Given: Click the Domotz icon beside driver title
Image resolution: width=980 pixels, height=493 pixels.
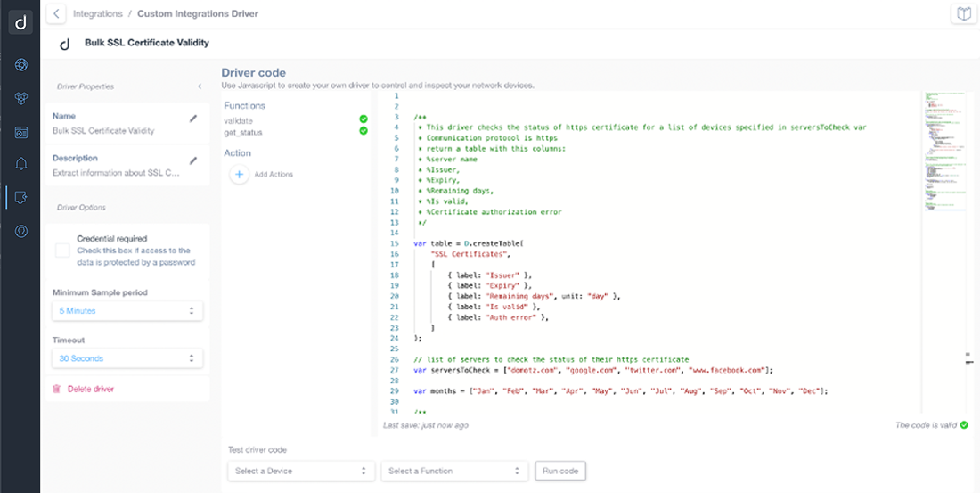Looking at the screenshot, I should (x=64, y=44).
